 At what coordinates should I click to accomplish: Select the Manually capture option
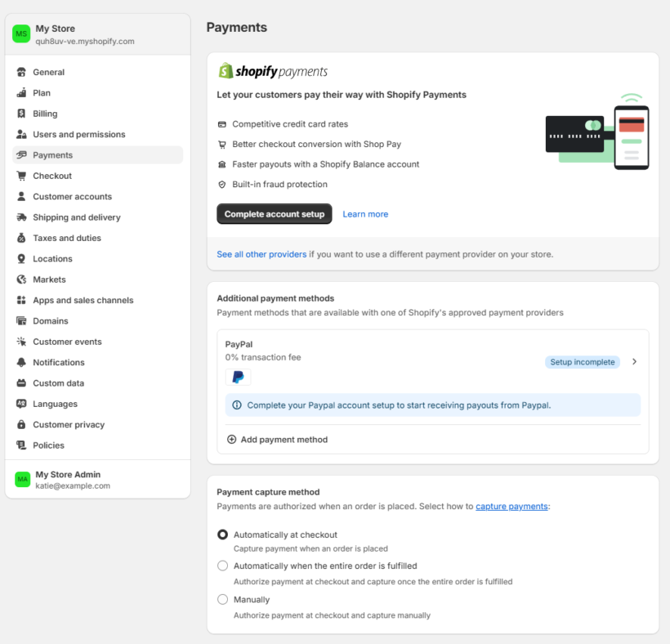point(222,599)
